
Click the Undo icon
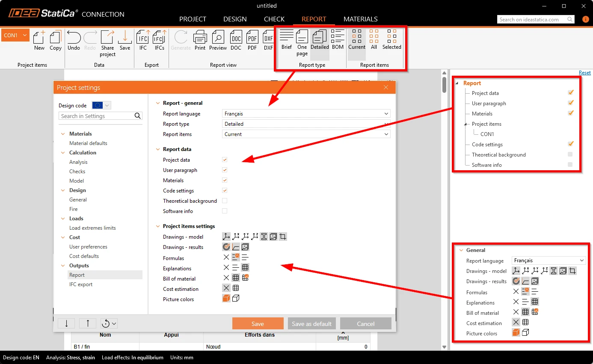[x=74, y=41]
